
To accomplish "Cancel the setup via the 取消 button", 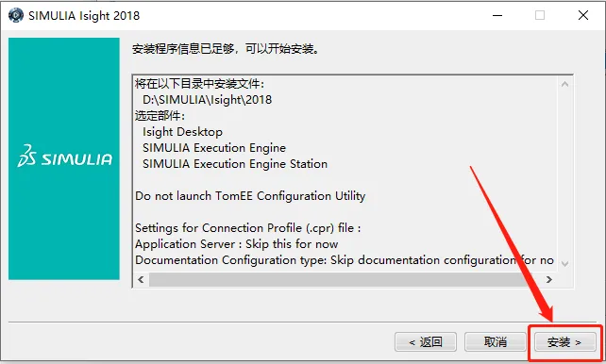I will coord(495,342).
